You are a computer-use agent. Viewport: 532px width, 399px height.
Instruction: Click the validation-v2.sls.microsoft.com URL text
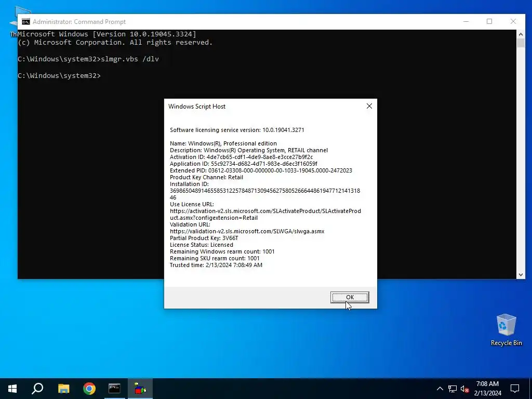point(247,231)
